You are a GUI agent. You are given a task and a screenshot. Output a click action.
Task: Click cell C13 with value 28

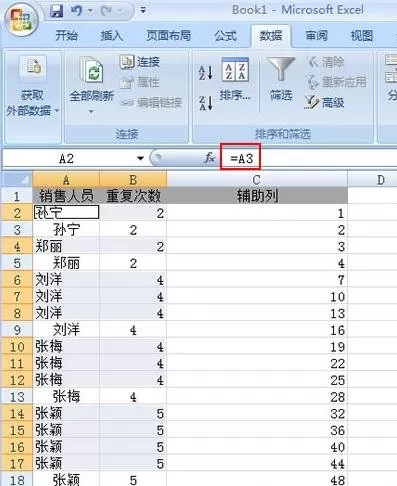257,396
